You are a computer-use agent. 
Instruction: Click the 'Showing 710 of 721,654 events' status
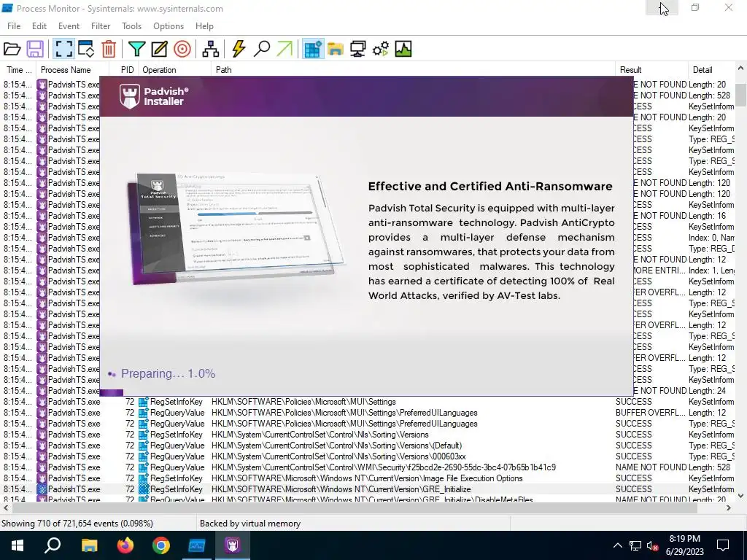77,524
